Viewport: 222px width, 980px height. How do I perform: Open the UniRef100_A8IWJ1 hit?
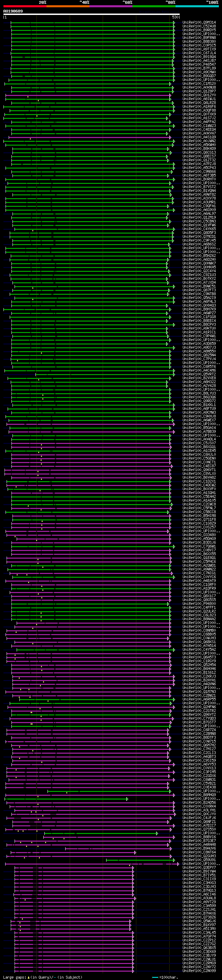click(199, 99)
